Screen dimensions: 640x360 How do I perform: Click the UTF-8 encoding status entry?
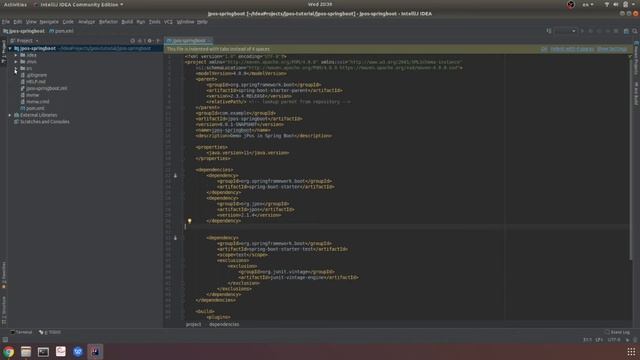tap(614, 340)
